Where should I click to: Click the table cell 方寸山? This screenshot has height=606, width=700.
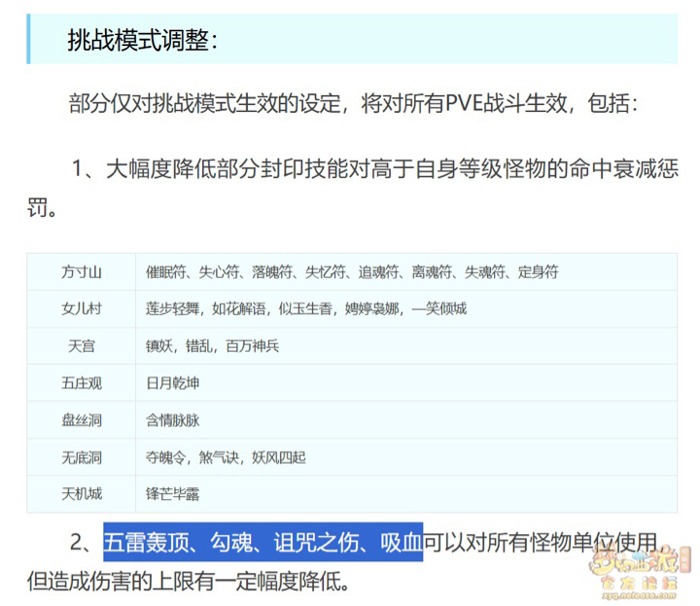82,272
